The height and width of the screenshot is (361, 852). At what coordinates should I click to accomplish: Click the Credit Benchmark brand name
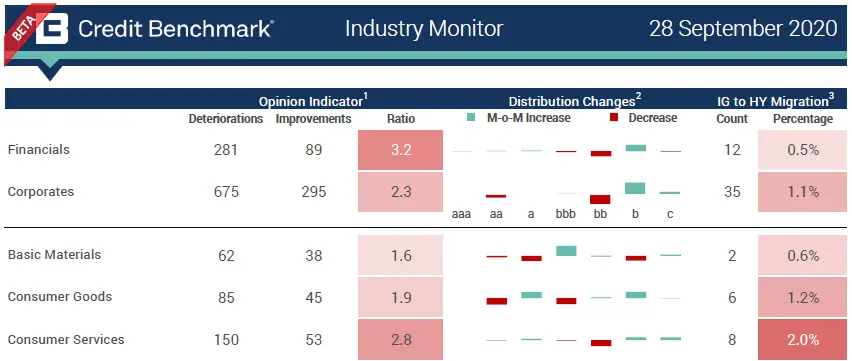point(175,29)
